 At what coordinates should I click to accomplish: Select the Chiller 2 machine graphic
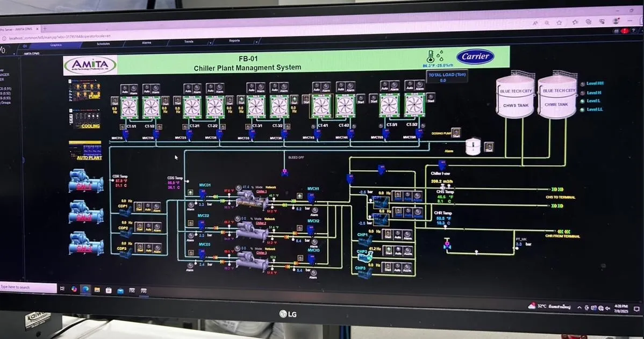(252, 232)
